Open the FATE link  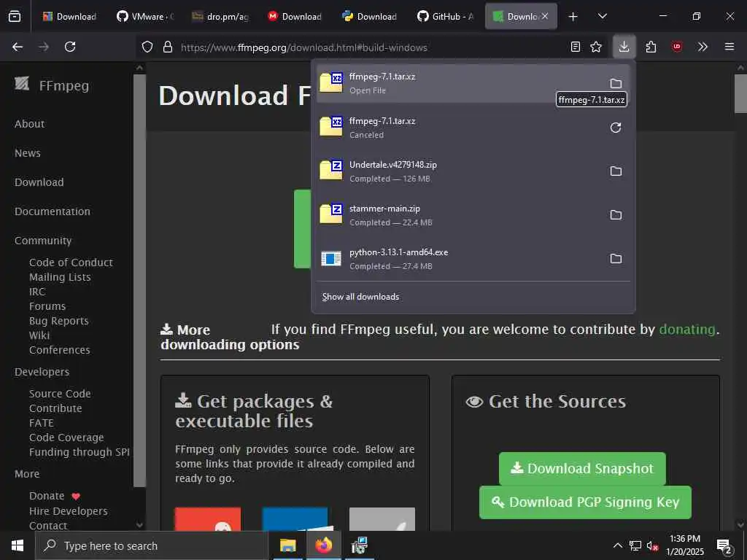(x=42, y=423)
